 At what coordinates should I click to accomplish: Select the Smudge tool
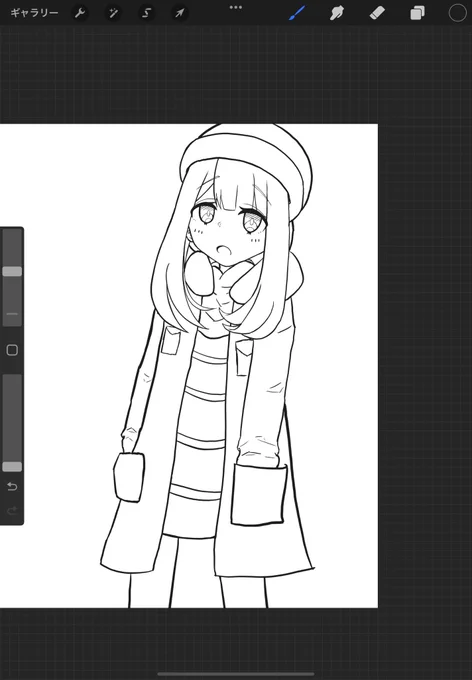(x=337, y=13)
